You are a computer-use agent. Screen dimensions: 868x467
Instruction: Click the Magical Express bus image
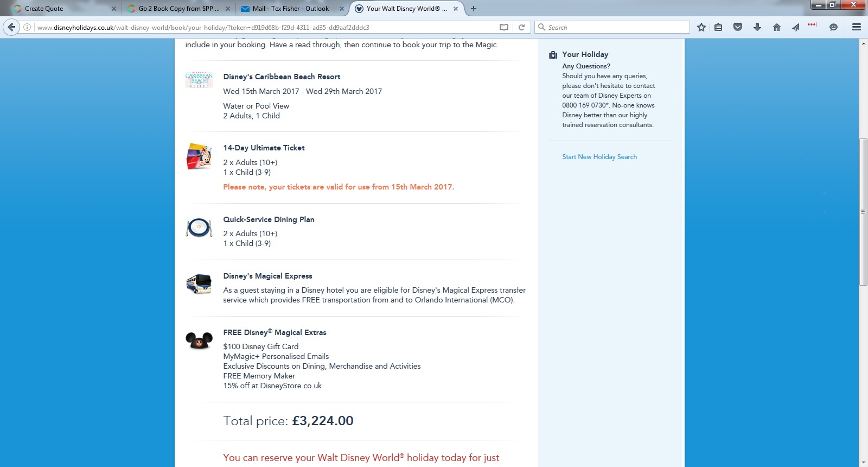(199, 283)
